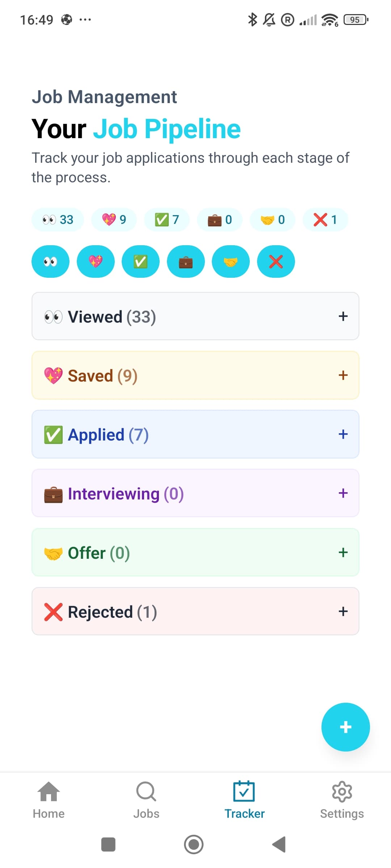
Task: Toggle the green checkmark Applied filter circle
Action: 140,261
